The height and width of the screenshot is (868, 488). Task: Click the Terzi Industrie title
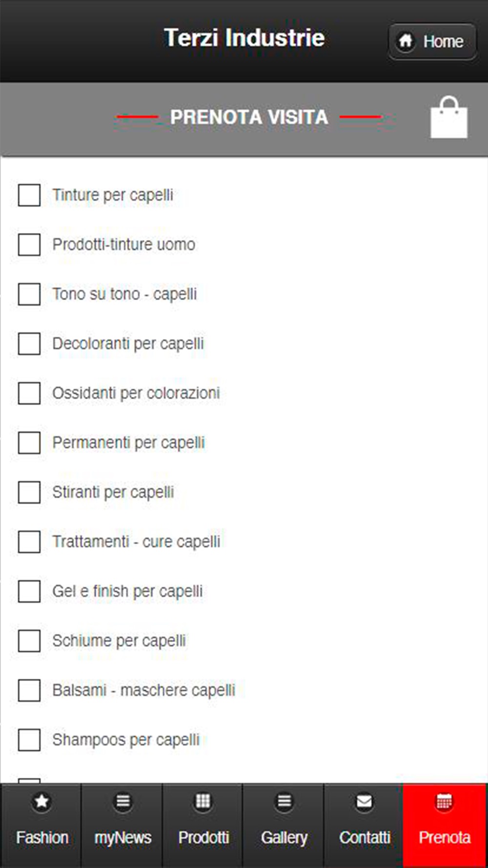coord(244,38)
